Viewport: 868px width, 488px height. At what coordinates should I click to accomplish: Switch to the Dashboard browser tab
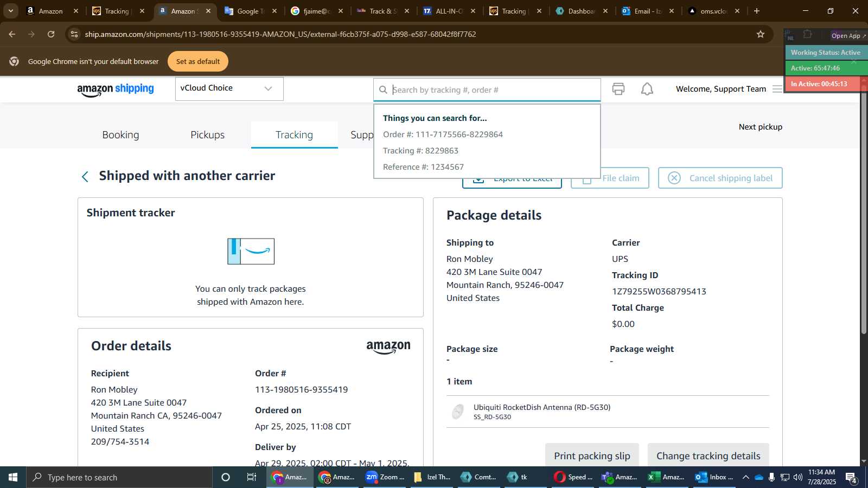pos(582,11)
